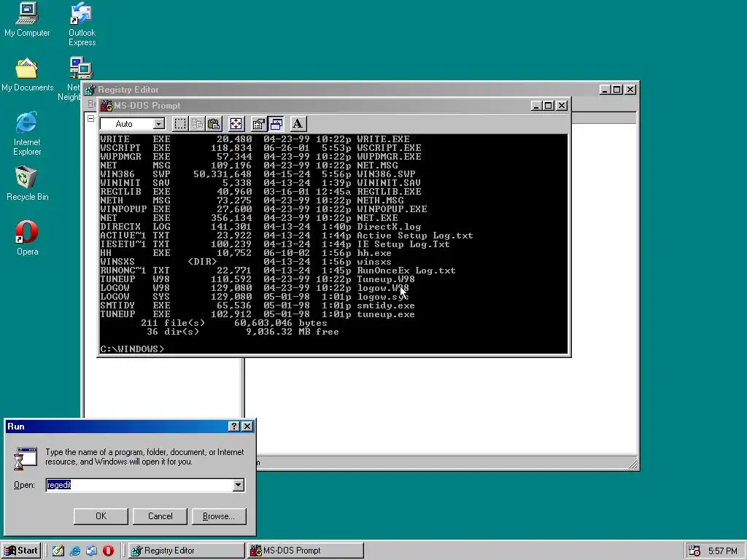Launch Internet Explorer from quick launch
The height and width of the screenshot is (560, 747).
pyautogui.click(x=75, y=551)
